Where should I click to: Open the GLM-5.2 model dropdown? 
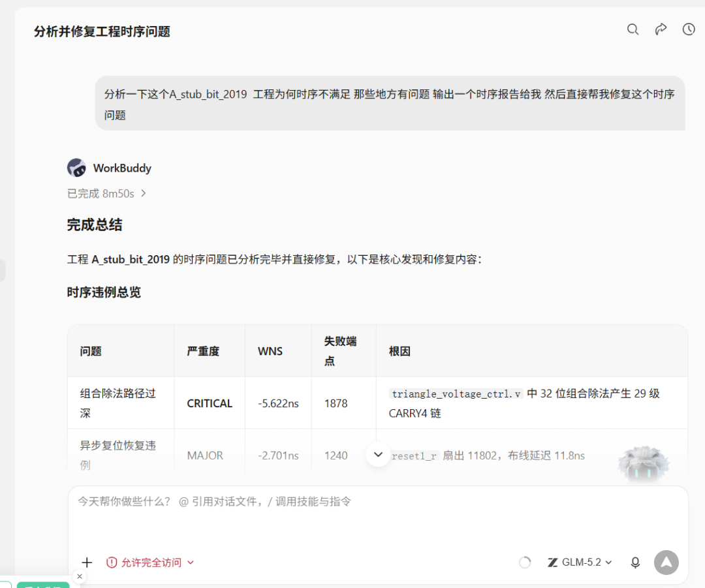[x=580, y=562]
